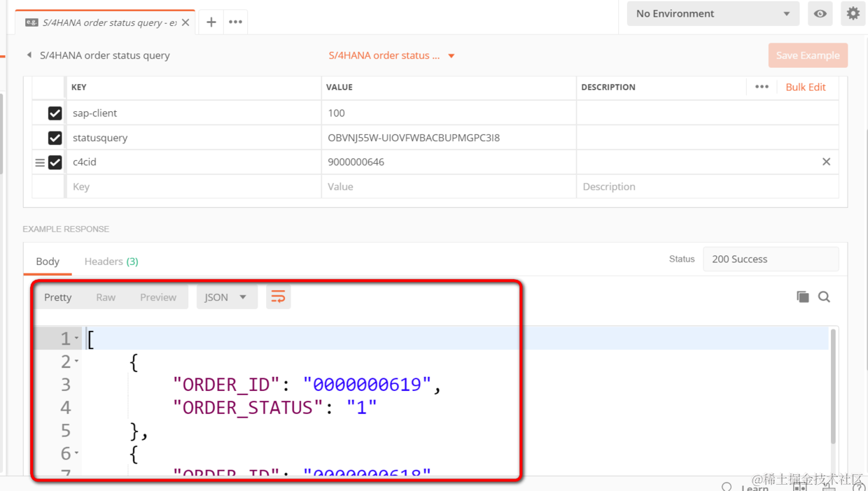This screenshot has width=868, height=491.
Task: Switch to the Body tab
Action: pos(48,261)
